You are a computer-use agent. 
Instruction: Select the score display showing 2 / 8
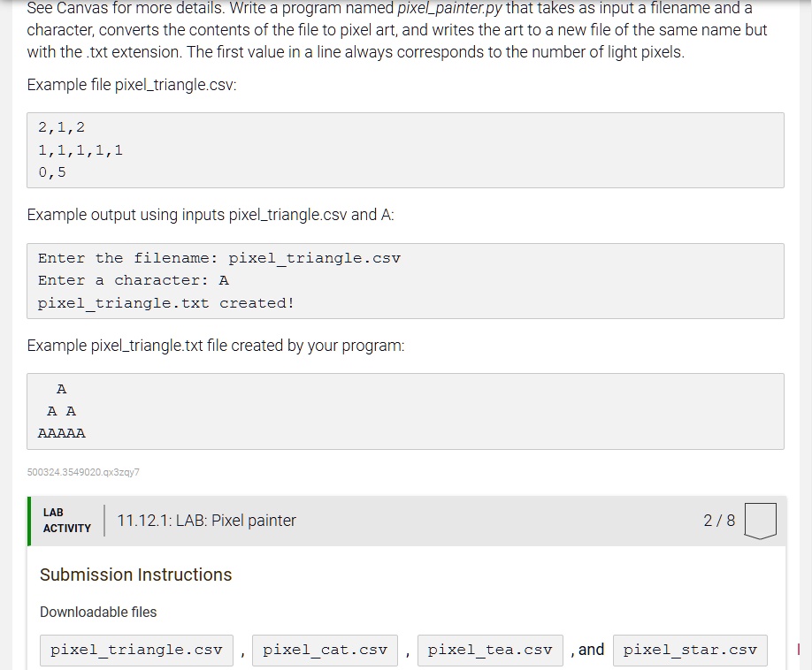[x=720, y=521]
